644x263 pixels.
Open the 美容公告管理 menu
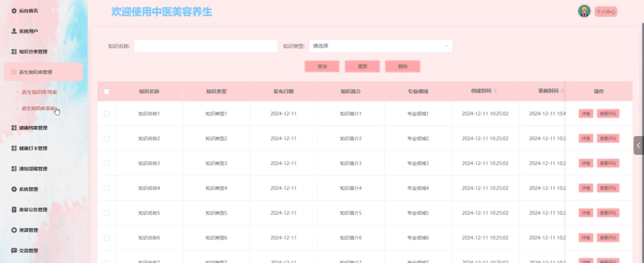tap(44, 210)
